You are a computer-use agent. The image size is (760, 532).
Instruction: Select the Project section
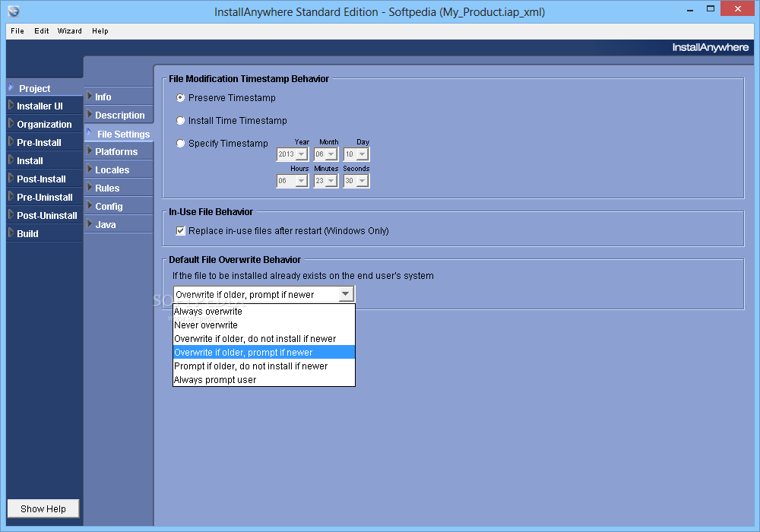tap(45, 88)
